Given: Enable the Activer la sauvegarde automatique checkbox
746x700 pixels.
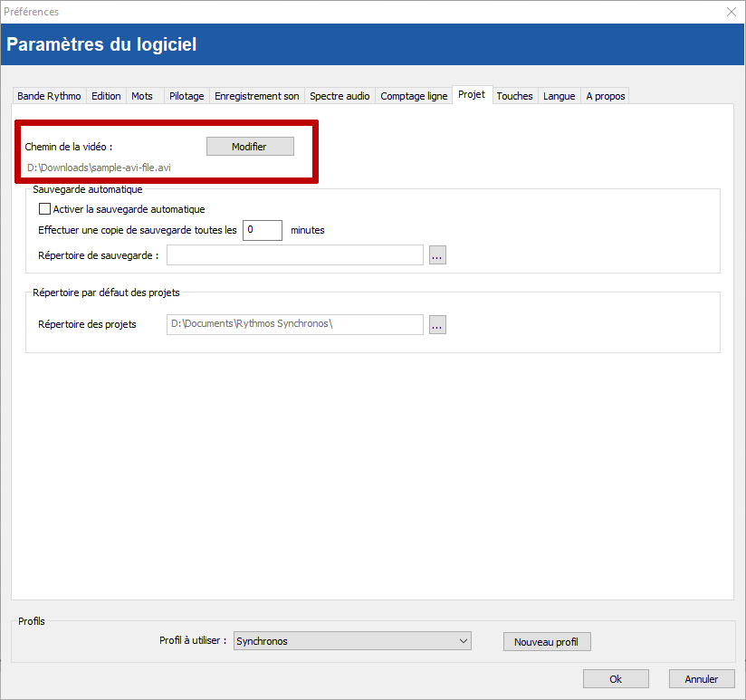Looking at the screenshot, I should point(45,209).
